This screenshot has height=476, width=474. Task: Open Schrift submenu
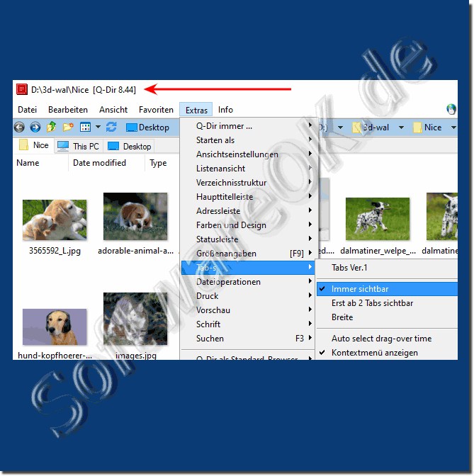[x=249, y=324]
